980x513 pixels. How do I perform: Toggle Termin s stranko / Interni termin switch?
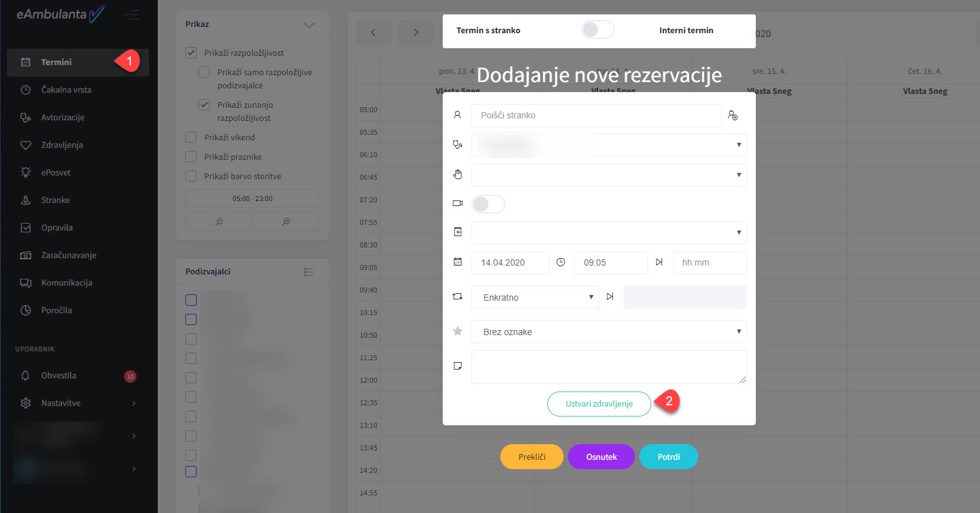[597, 30]
